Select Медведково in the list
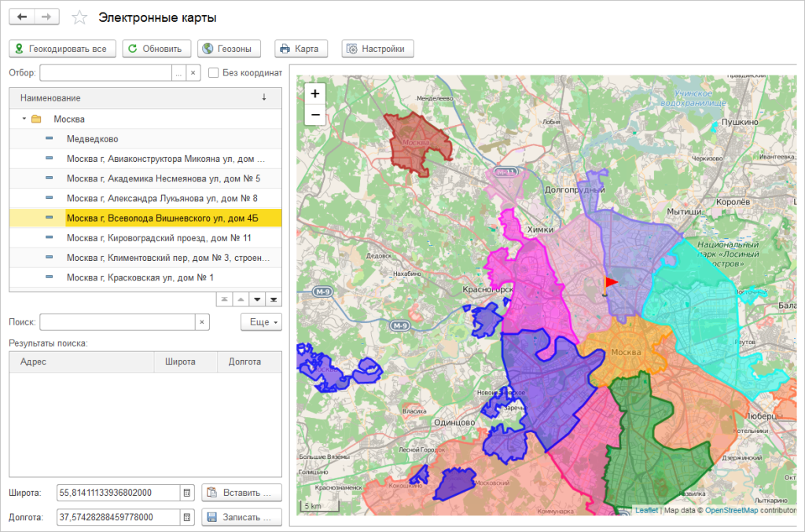805x532 pixels. 92,139
